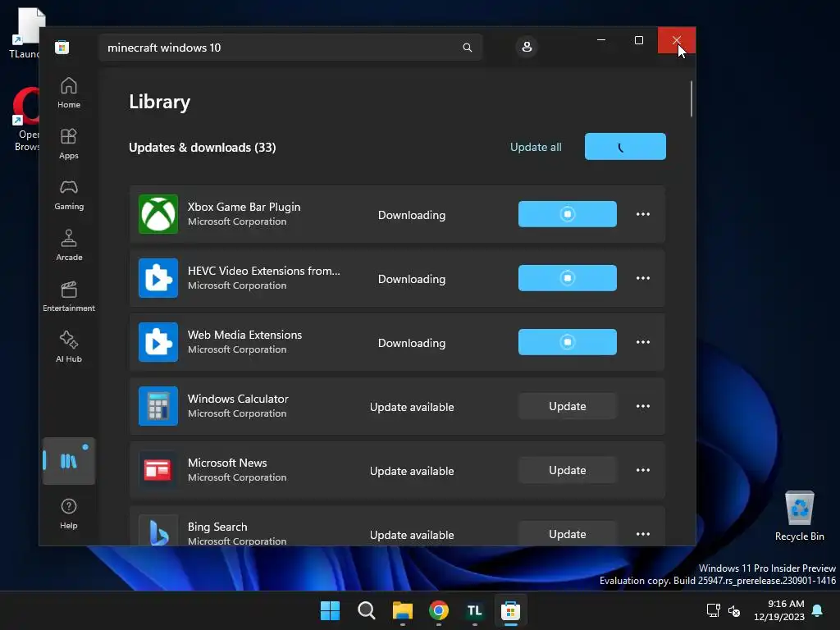The image size is (840, 630).
Task: Open more options for HEVC Video Extensions
Action: tap(643, 278)
